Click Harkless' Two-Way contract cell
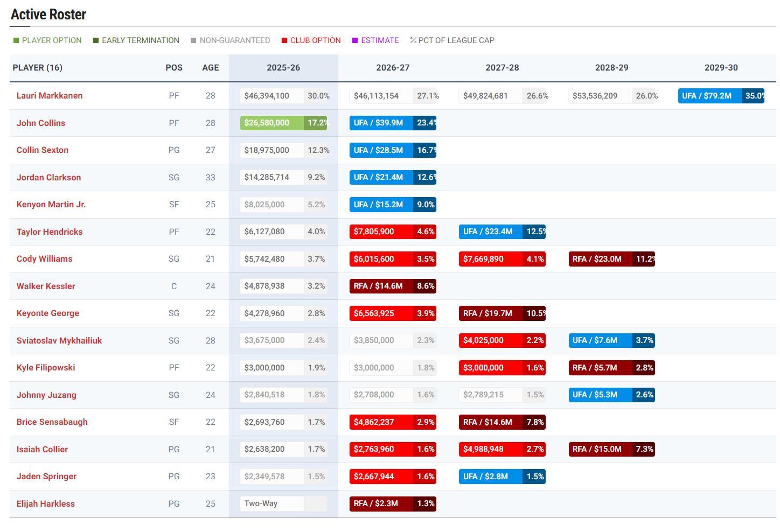This screenshot has height=532, width=780. [x=272, y=503]
